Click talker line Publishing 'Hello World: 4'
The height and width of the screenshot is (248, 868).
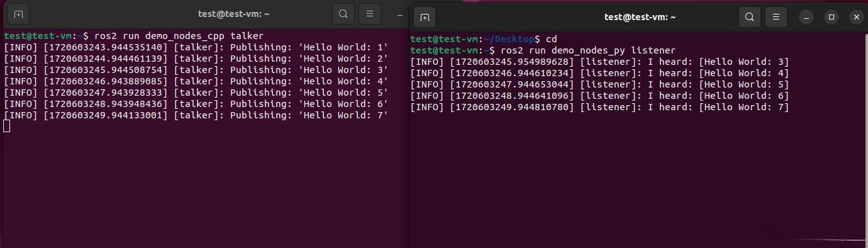pyautogui.click(x=196, y=81)
